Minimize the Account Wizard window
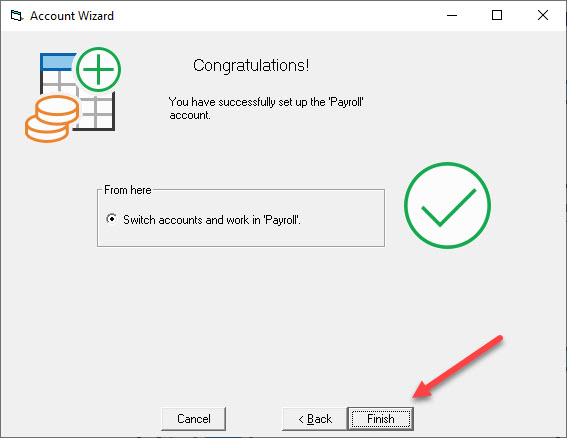567x438 pixels. tap(452, 16)
